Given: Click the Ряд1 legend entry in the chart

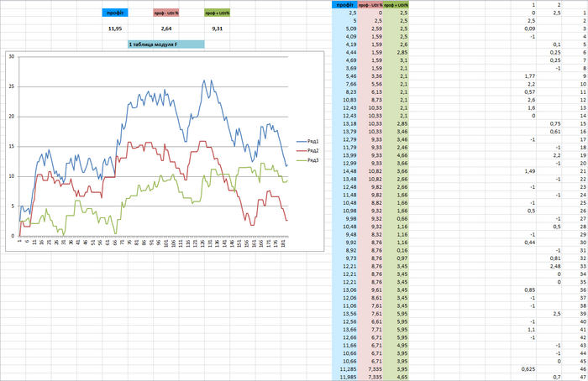Looking at the screenshot, I should (307, 141).
